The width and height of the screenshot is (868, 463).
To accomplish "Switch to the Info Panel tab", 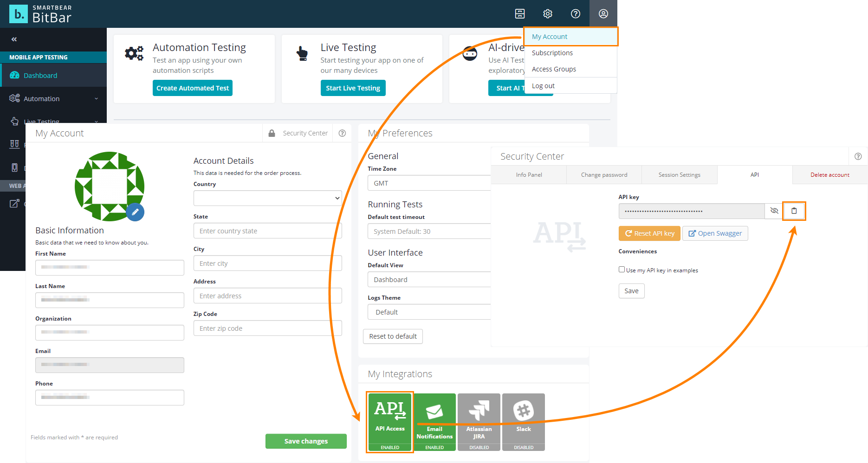I will [x=529, y=175].
